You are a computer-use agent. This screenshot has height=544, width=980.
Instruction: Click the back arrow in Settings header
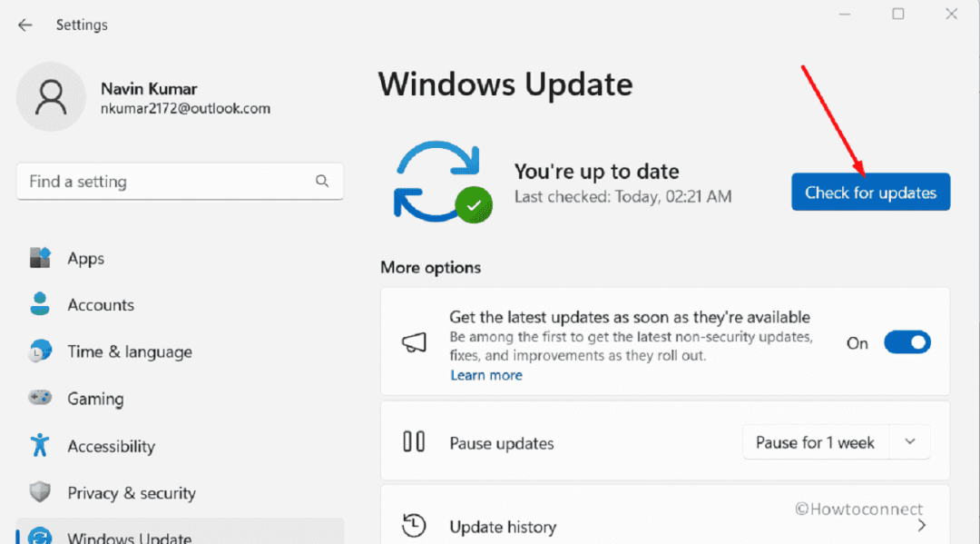[24, 25]
